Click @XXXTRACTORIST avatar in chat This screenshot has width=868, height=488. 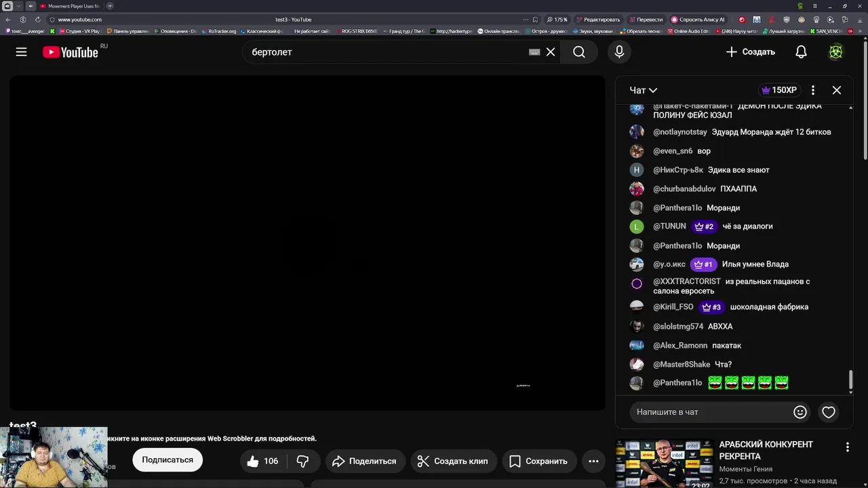click(x=636, y=284)
